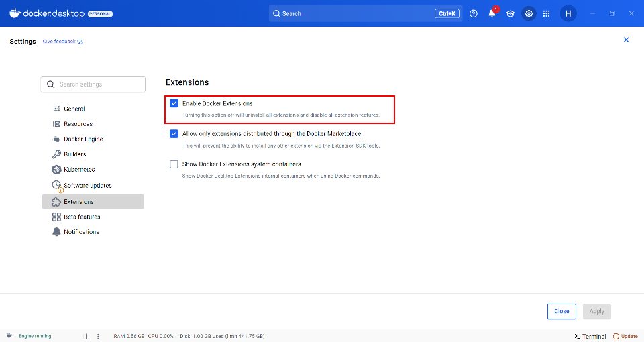
Task: Click the Close button
Action: [x=561, y=311]
